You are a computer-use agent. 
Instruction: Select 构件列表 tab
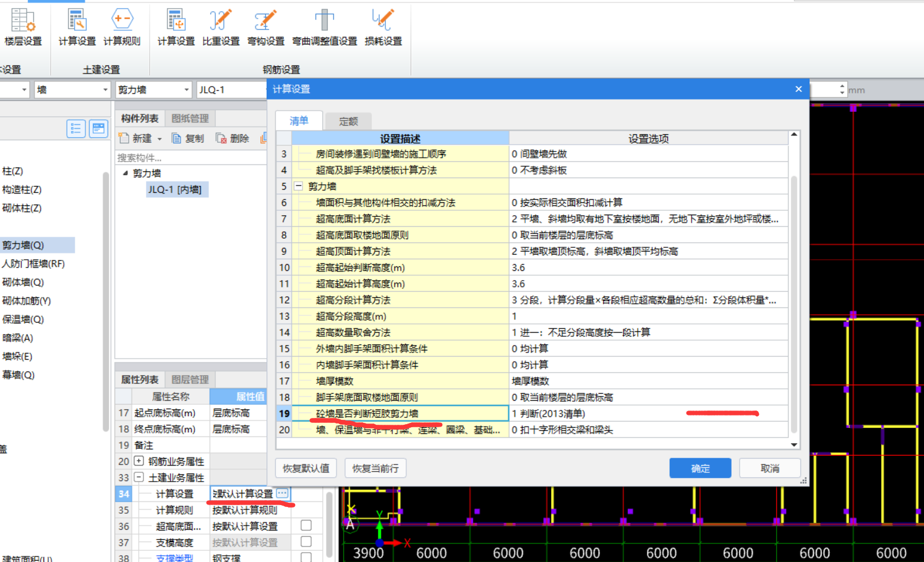coord(140,118)
